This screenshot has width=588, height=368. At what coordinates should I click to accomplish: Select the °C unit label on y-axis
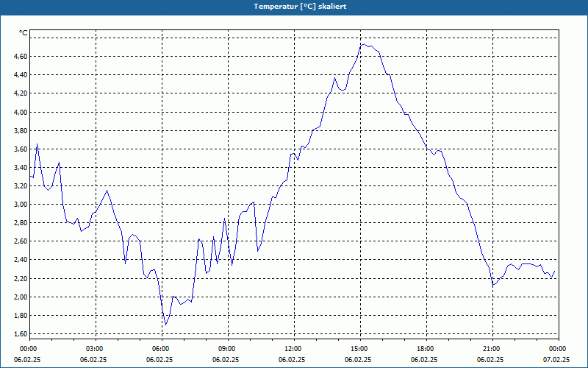click(x=24, y=33)
